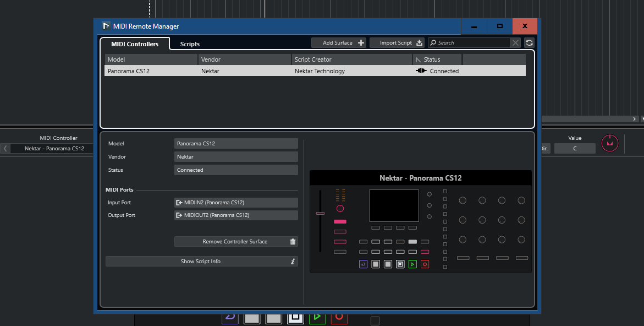Image resolution: width=644 pixels, height=326 pixels.
Task: Click the refresh scripts icon beside search
Action: [x=529, y=43]
